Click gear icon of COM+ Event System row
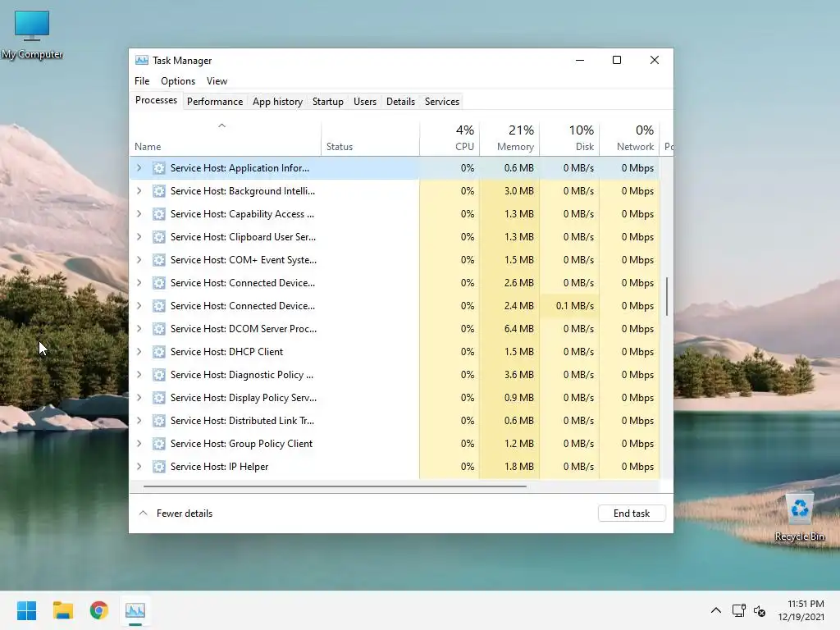 coord(158,260)
